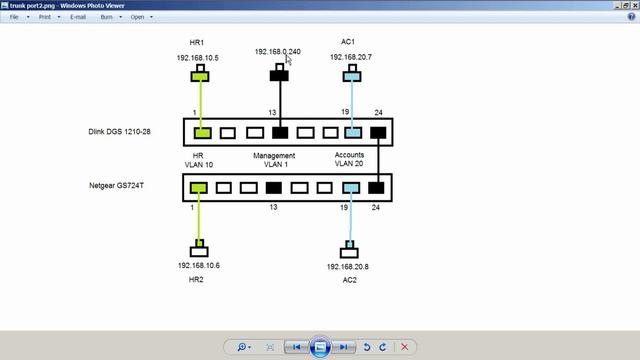The width and height of the screenshot is (640, 360).
Task: Rotate image counterclockwise
Action: point(367,347)
